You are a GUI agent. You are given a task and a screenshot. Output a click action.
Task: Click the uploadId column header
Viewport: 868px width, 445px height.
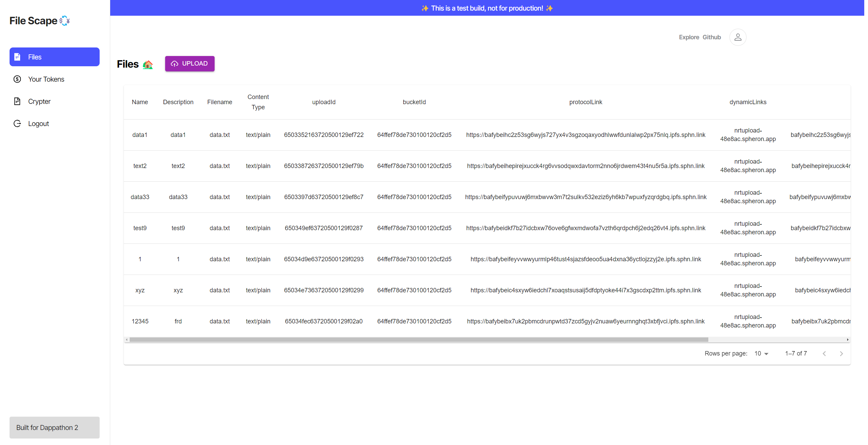[x=324, y=102]
